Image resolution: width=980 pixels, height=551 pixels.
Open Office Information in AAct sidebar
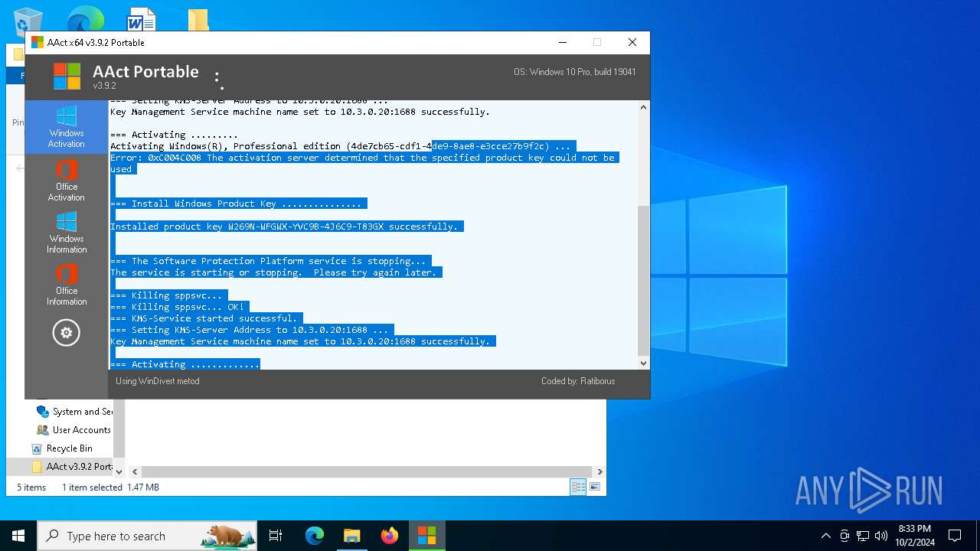[67, 285]
